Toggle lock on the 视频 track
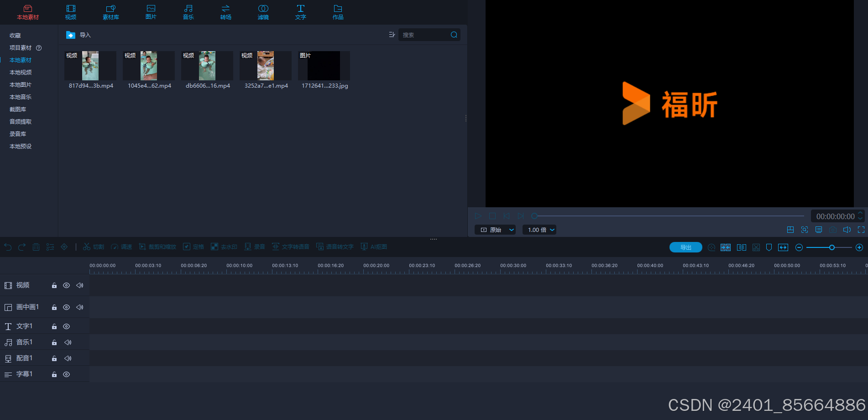Viewport: 868px width, 420px height. tap(54, 285)
